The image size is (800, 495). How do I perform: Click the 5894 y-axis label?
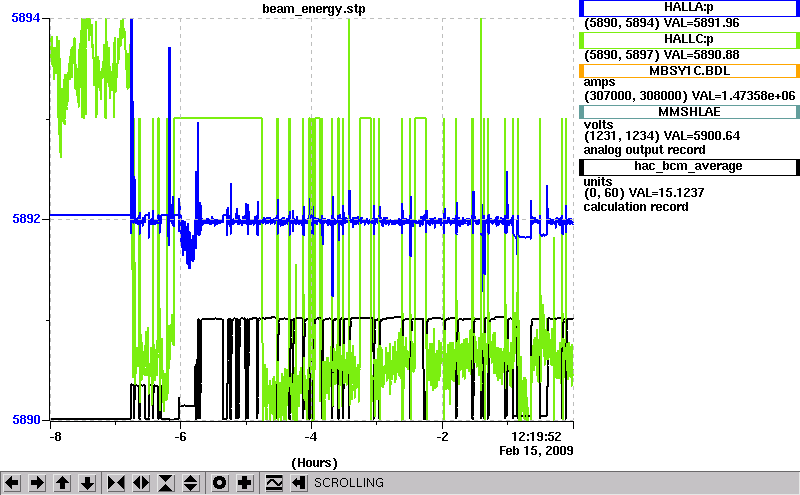[26, 18]
